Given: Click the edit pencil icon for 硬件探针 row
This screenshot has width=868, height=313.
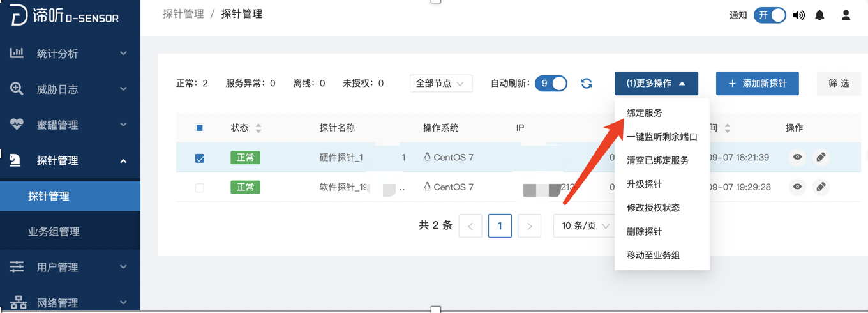Looking at the screenshot, I should coord(821,157).
